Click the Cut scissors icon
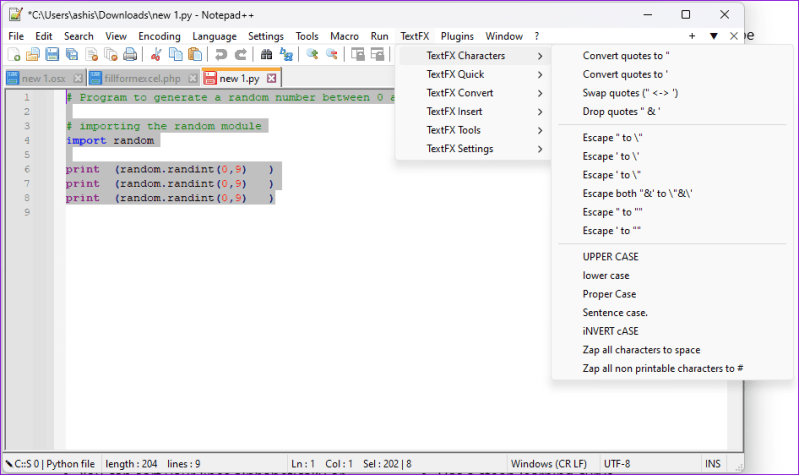The image size is (799, 475). (156, 55)
